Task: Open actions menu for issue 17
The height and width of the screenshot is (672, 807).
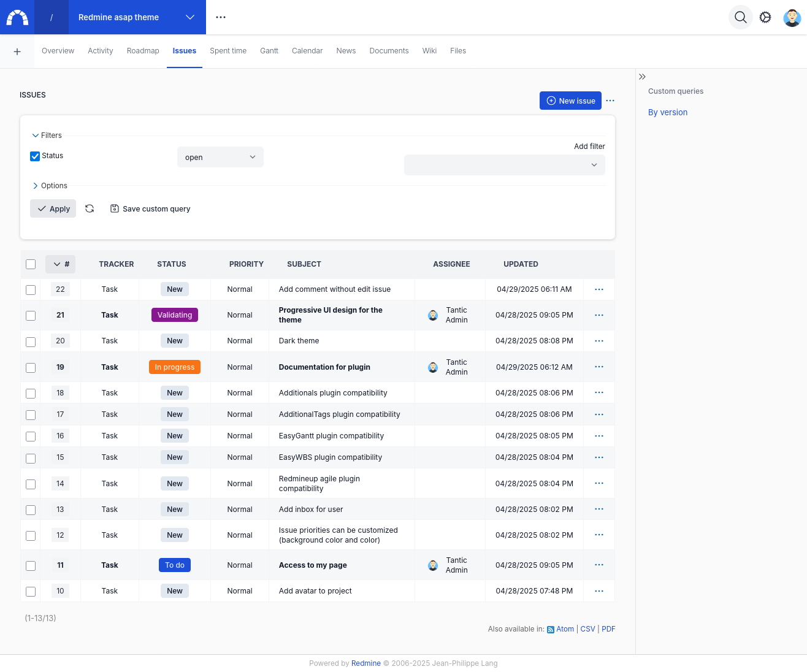Action: coord(599,414)
